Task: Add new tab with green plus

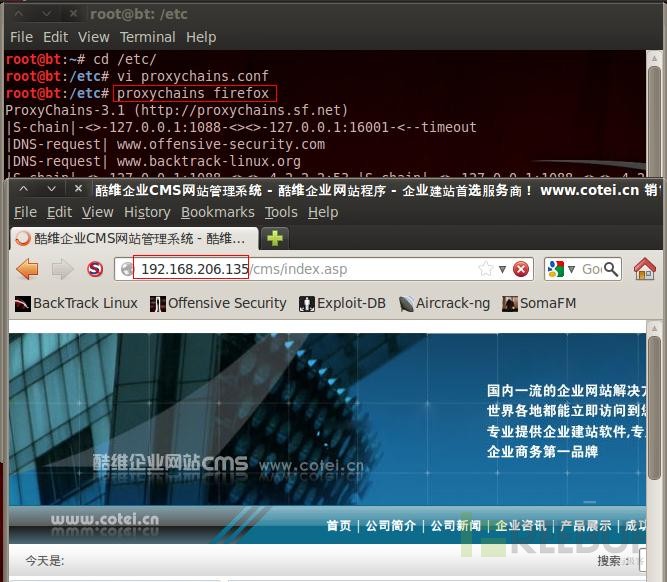Action: pos(275,238)
